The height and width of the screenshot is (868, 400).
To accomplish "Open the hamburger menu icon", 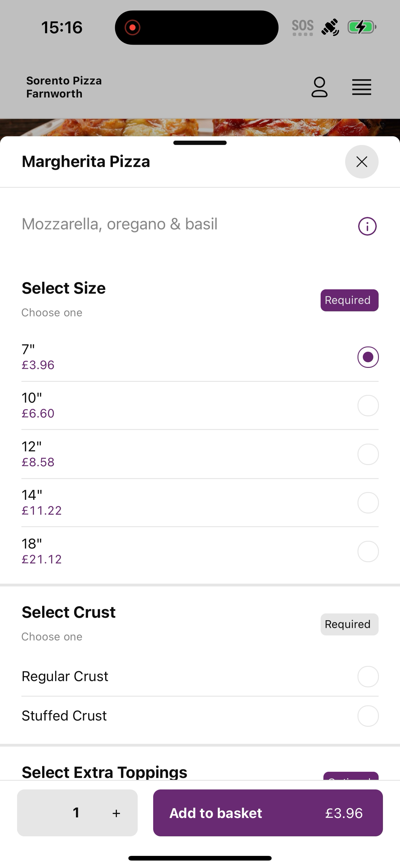I will click(x=362, y=87).
